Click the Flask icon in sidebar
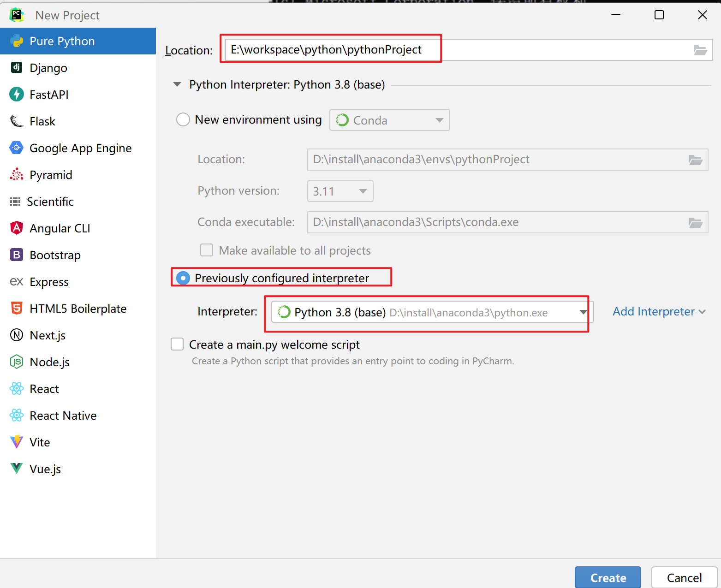721x588 pixels. [x=17, y=121]
